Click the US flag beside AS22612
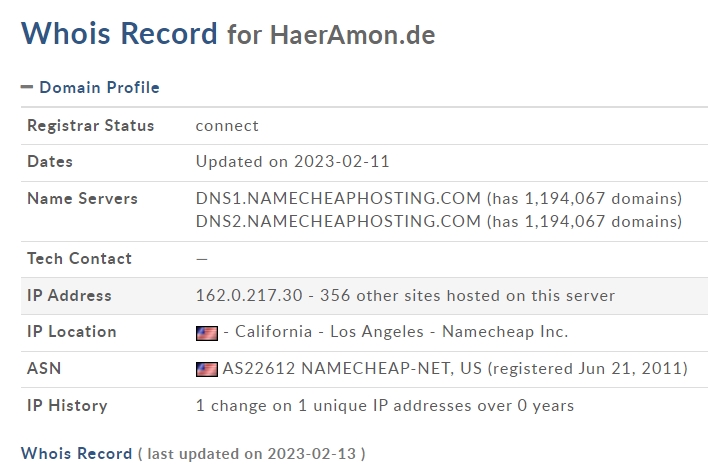This screenshot has height=470, width=708. 207,369
